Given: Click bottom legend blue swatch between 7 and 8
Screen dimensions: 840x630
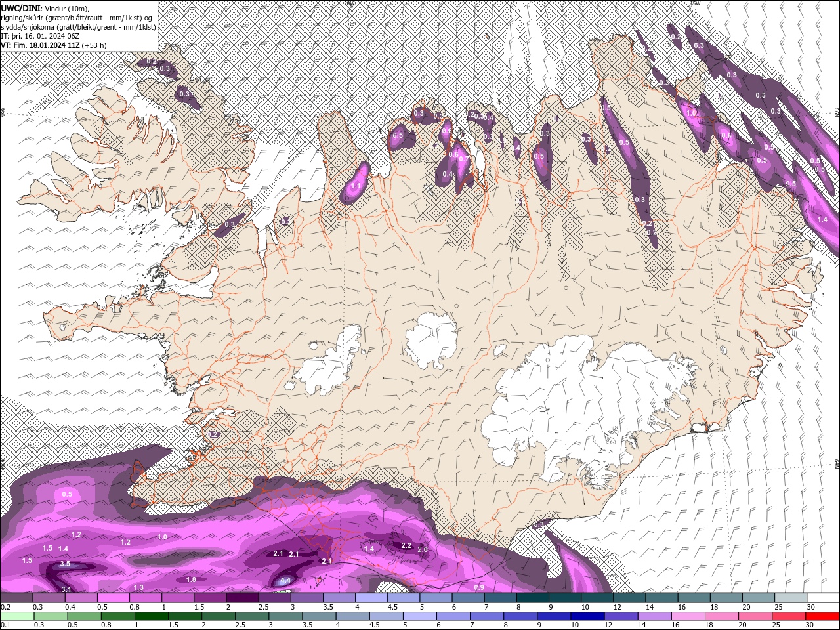Looking at the screenshot, I should click(x=486, y=616).
